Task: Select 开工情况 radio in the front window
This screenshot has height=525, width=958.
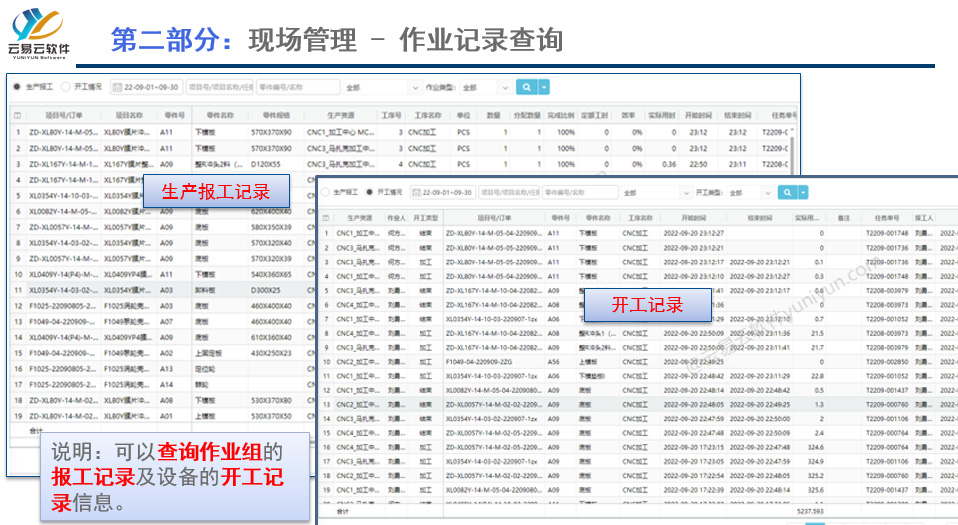Action: 369,192
